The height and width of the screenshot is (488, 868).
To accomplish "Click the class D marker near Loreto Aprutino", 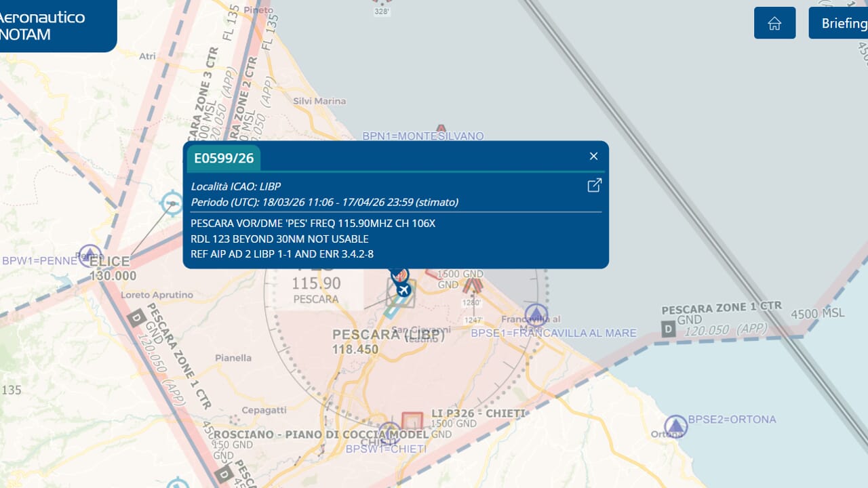I will coord(137,317).
